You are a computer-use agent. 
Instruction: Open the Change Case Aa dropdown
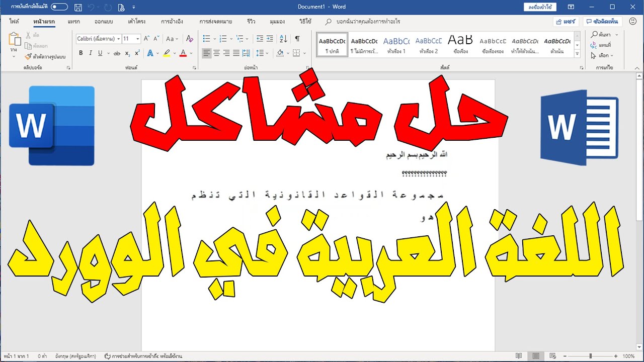tap(172, 39)
